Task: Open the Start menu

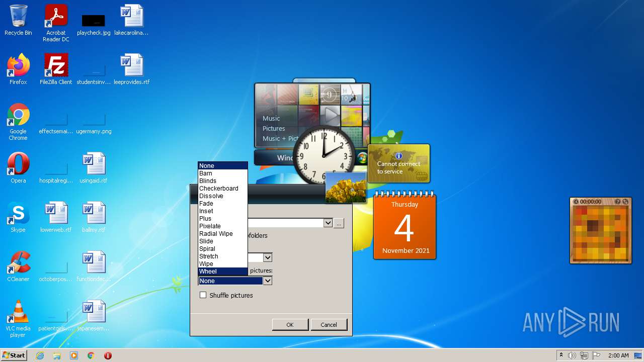Action: (14, 355)
